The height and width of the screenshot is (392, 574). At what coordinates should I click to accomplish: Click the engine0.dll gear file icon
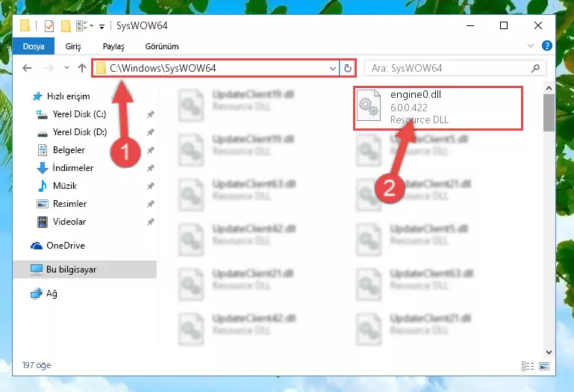click(x=369, y=106)
